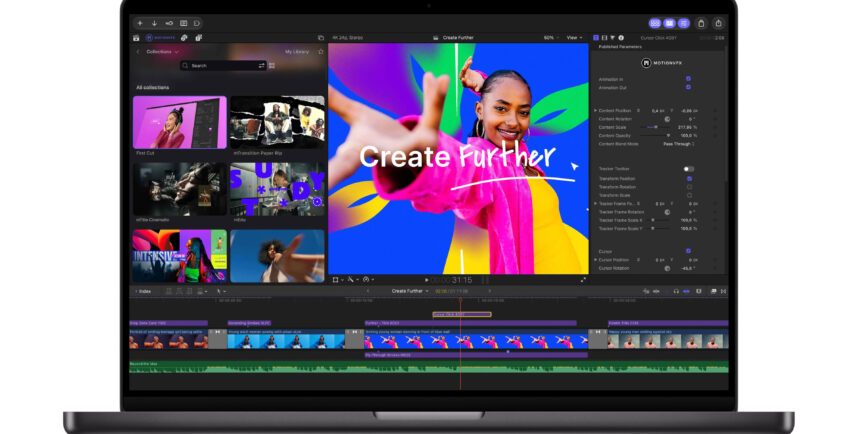
Task: Toggle the timeline panel toolbar button
Action: pos(669,24)
